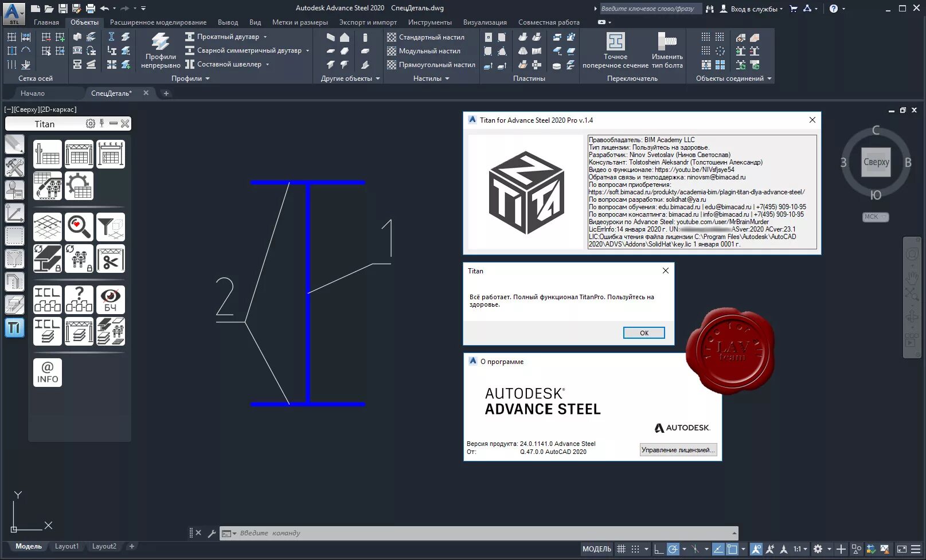
Task: Expand Составной швеллер dropdown arrow
Action: 268,65
